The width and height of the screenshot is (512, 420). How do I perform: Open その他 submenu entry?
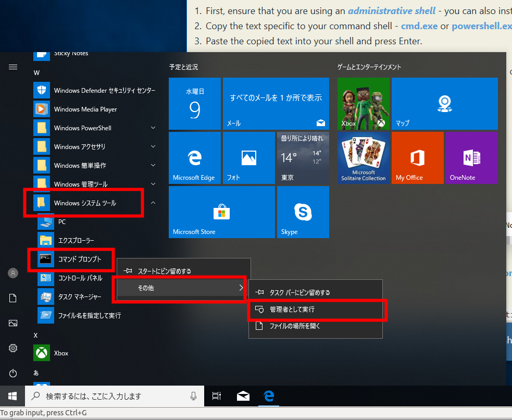[x=181, y=288]
